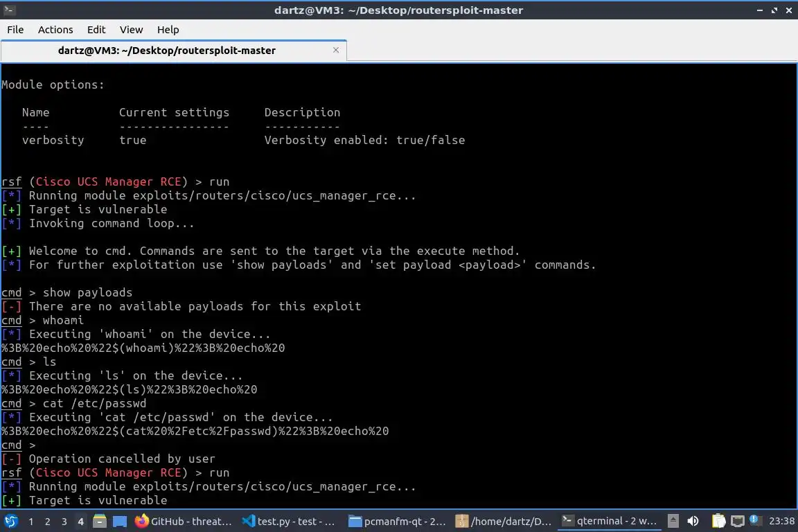Click the 'cat /etc/passwd' command line
The image size is (798, 532).
[x=74, y=404]
